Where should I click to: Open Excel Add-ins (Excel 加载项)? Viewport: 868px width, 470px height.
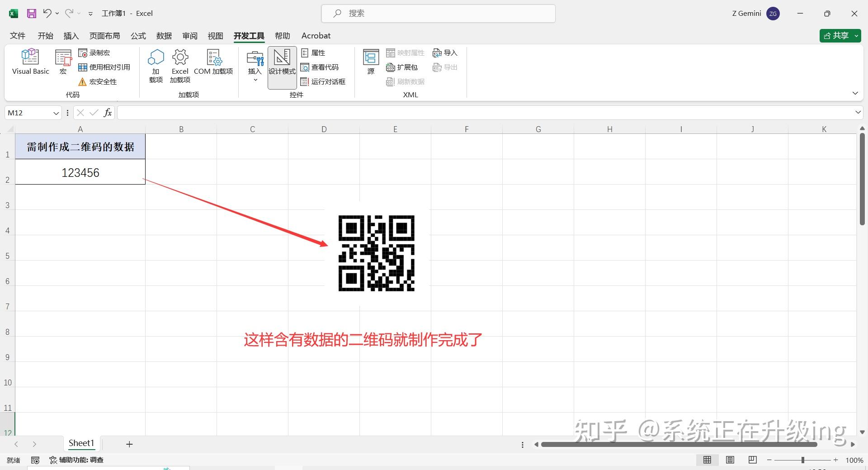point(180,66)
